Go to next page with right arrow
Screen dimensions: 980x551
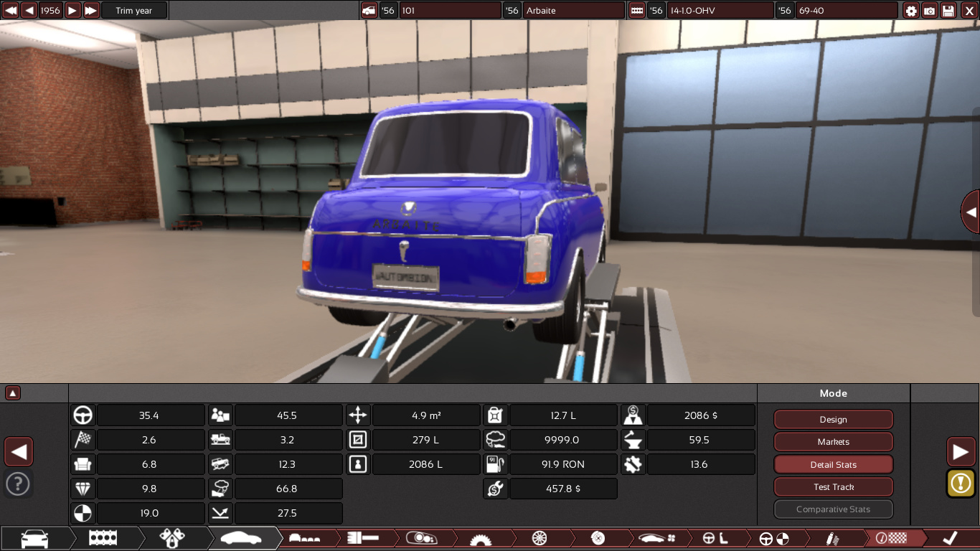[961, 452]
